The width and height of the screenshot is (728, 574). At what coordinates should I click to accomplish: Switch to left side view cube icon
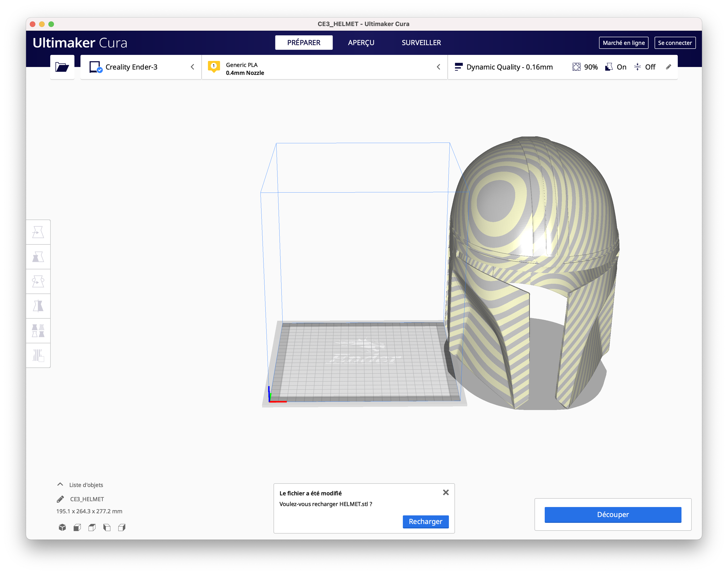click(107, 527)
